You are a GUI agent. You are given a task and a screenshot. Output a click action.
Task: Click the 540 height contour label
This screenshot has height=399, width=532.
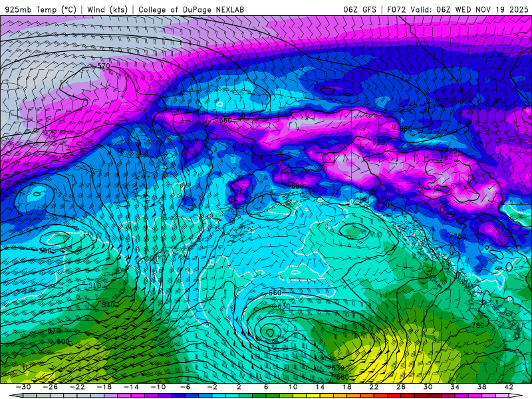click(108, 305)
